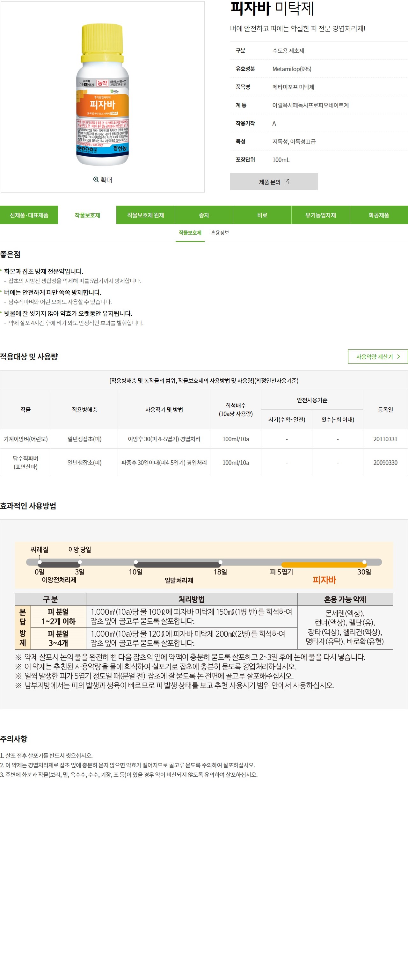Click 아릴옥시페녹시프로피오네이트계 value
408x980 pixels.
(310, 106)
